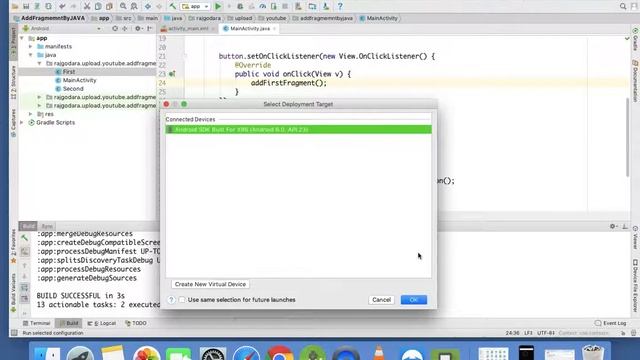Click the Save All toolbar icon

pos(26,6)
